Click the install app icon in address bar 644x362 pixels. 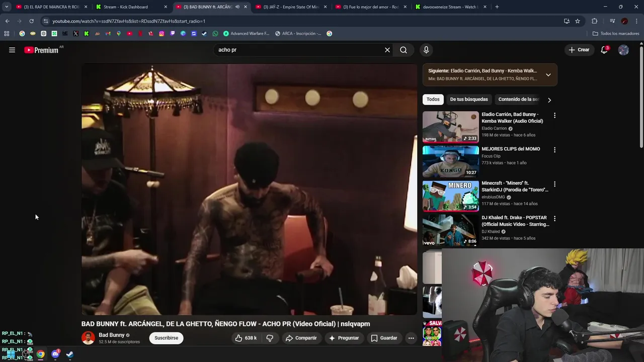click(567, 21)
